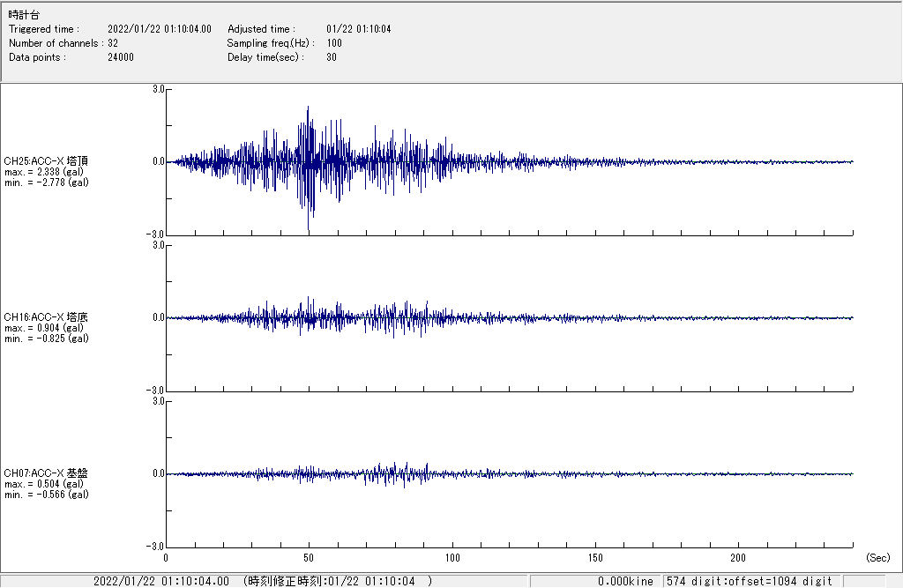Image resolution: width=903 pixels, height=588 pixels.
Task: Click the 150 second tick label
Action: pyautogui.click(x=595, y=558)
